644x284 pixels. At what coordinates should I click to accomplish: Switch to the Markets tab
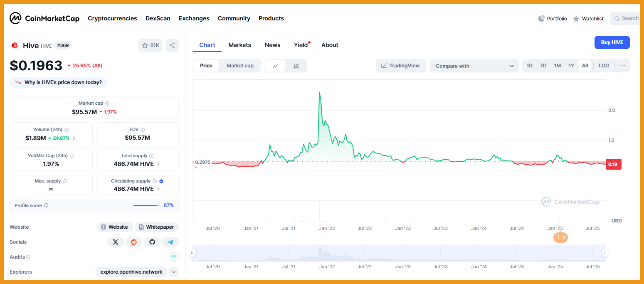pos(240,45)
